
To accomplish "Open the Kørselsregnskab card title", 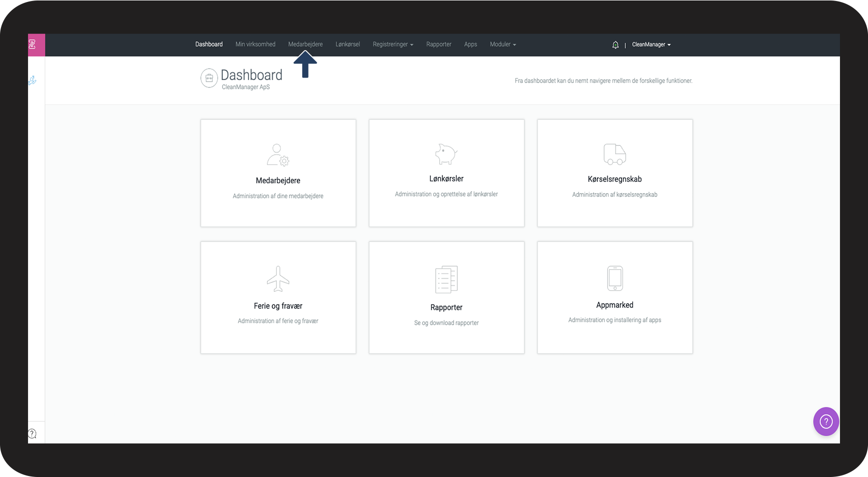I will point(615,179).
